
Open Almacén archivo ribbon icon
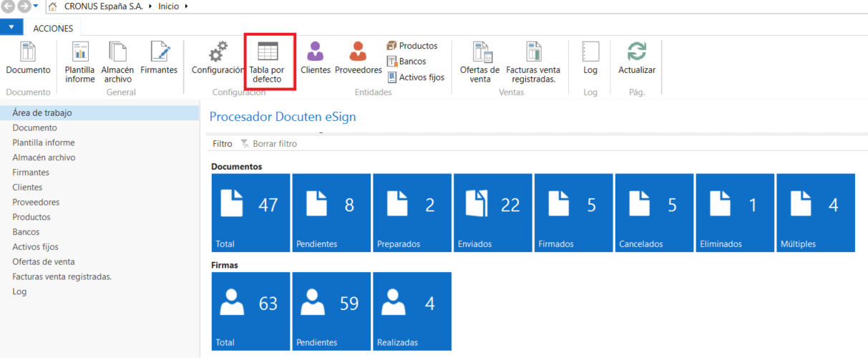(x=117, y=62)
